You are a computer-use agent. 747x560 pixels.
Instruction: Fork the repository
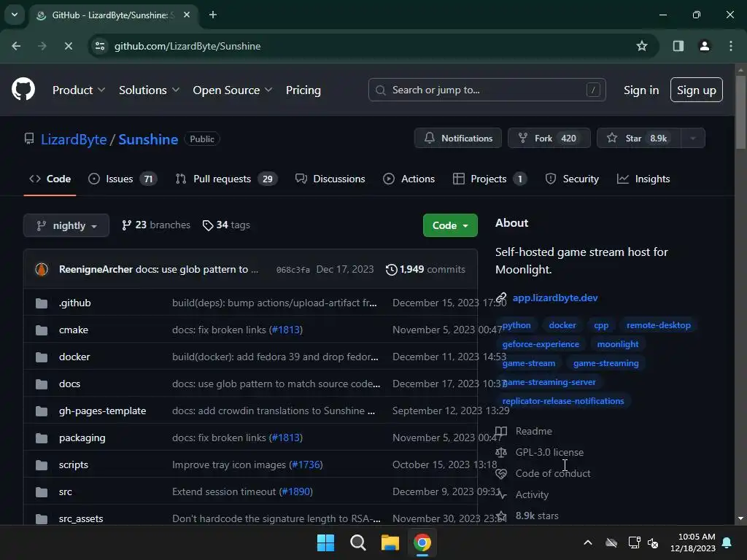tap(549, 138)
